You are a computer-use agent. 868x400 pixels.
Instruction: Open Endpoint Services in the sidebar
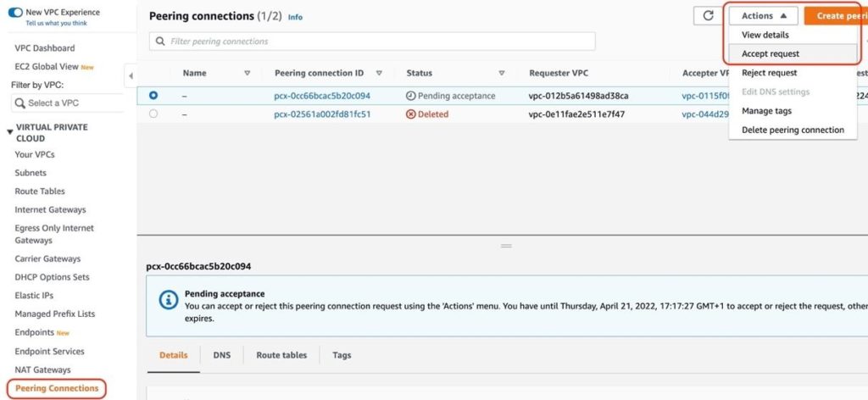49,352
